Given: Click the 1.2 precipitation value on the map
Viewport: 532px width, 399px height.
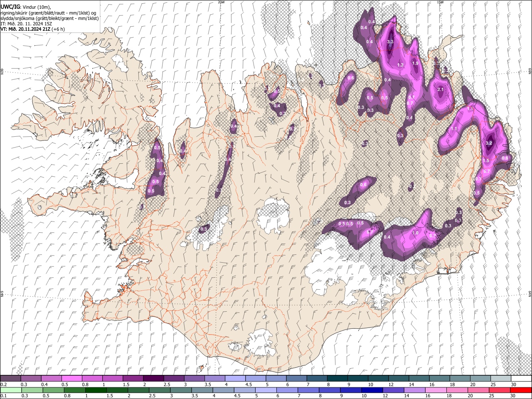Looking at the screenshot, I should pyautogui.click(x=401, y=65).
